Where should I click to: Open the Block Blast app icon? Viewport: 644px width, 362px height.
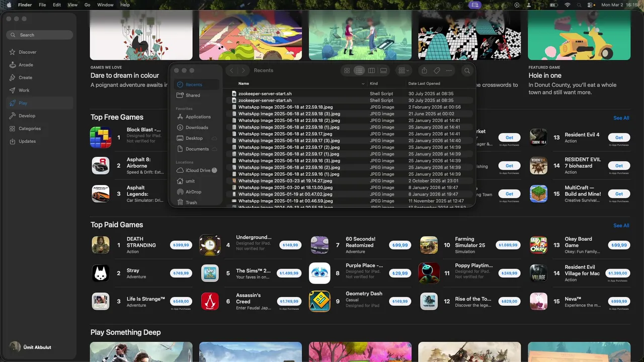coord(101,137)
